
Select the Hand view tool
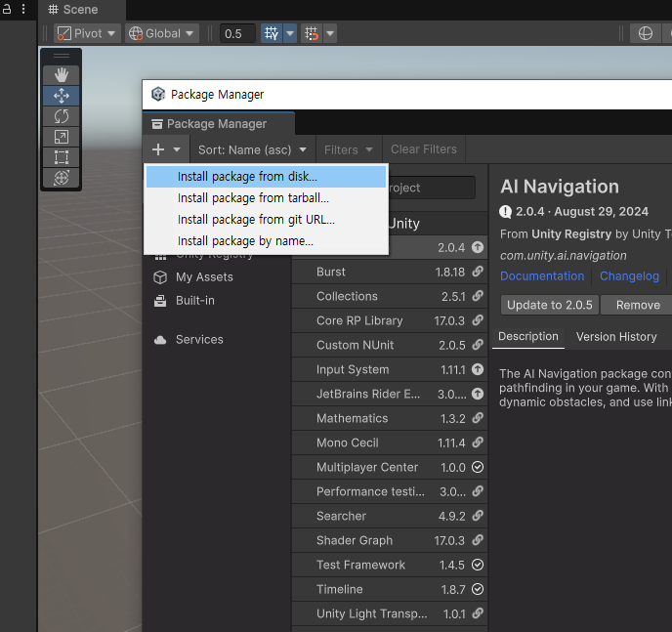[62, 75]
